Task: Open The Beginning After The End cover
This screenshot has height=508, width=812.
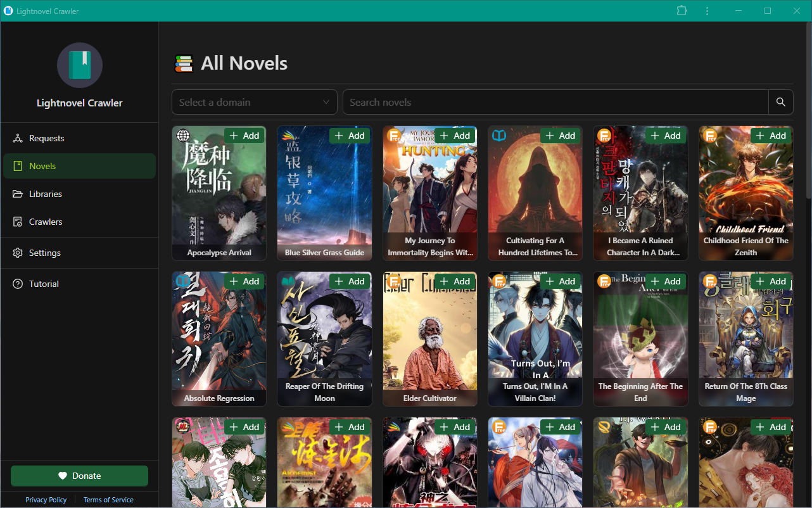Action: point(640,339)
